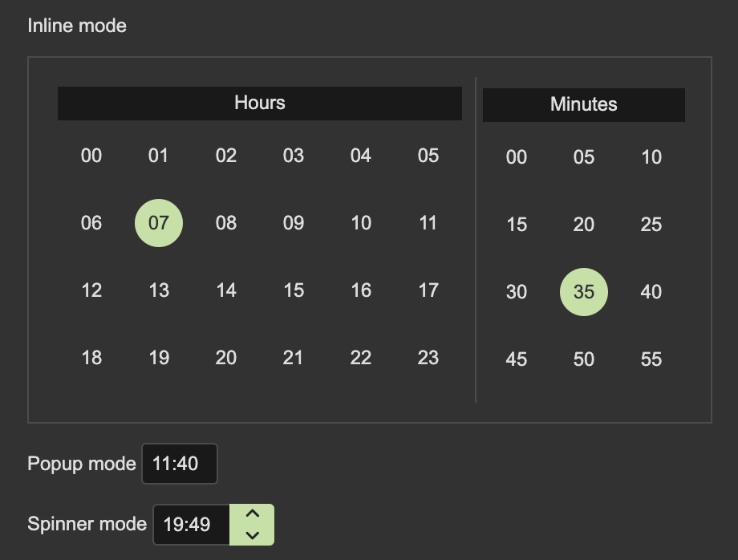Select minute 00
The image size is (738, 560).
pos(516,157)
